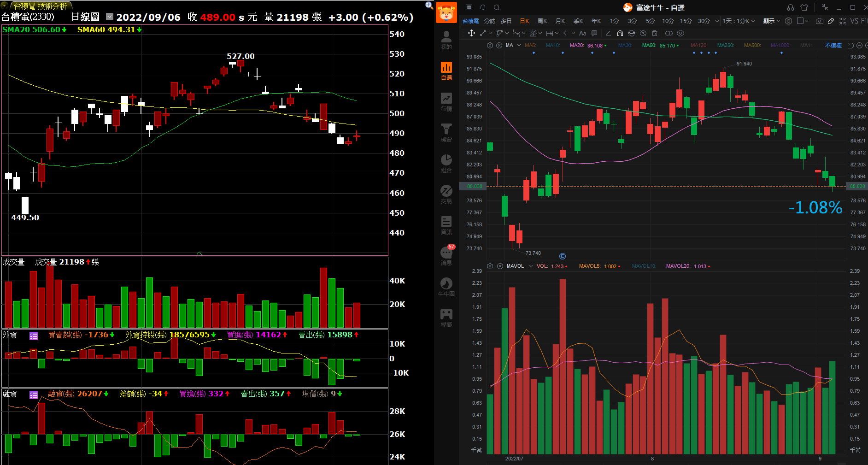Switch to 分時 intraday tab
The width and height of the screenshot is (868, 465).
coord(490,21)
